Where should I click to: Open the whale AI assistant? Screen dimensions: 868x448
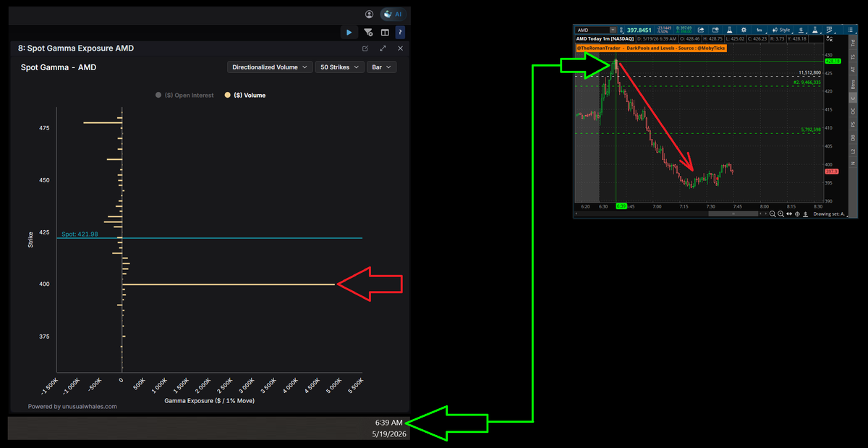(394, 14)
